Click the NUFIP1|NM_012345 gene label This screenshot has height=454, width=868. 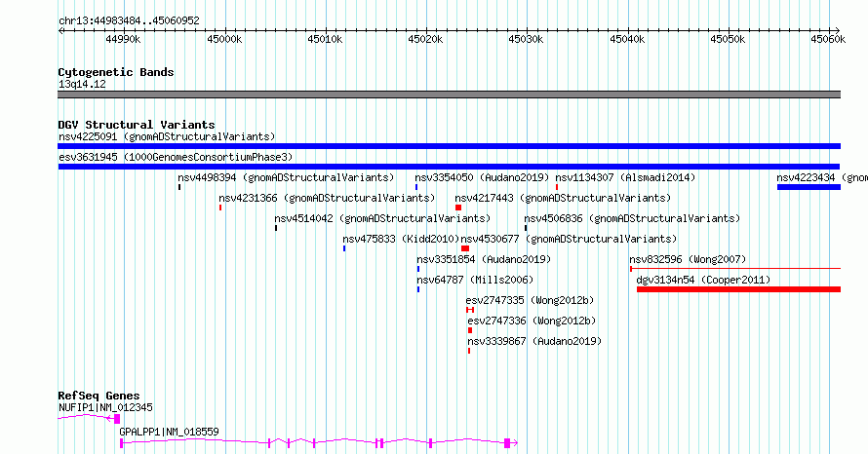pos(105,407)
